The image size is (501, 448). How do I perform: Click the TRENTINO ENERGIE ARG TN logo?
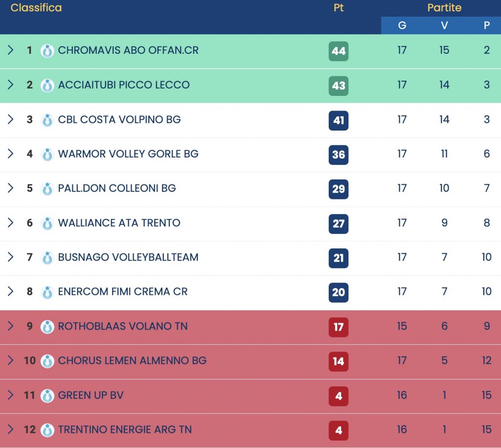[47, 430]
